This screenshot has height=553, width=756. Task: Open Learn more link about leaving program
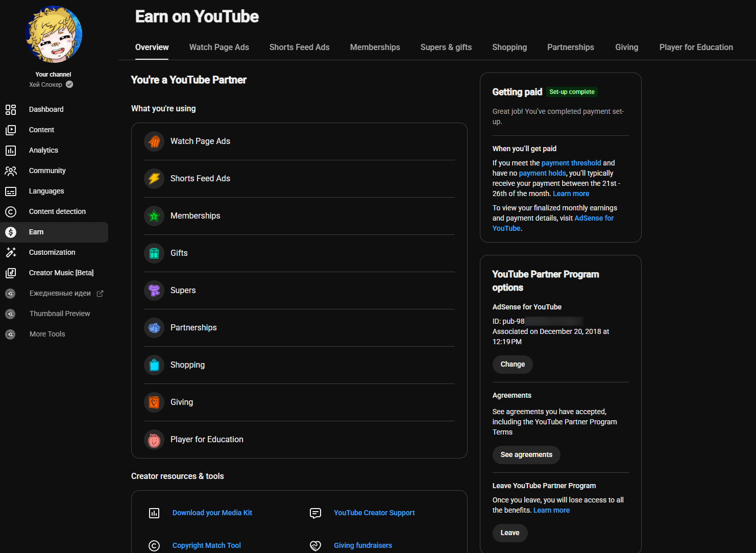(x=551, y=511)
